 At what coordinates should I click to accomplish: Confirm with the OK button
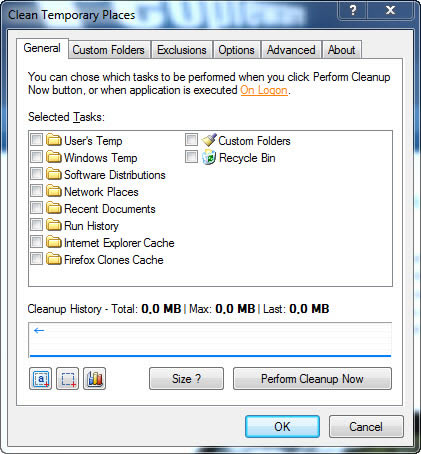point(282,427)
